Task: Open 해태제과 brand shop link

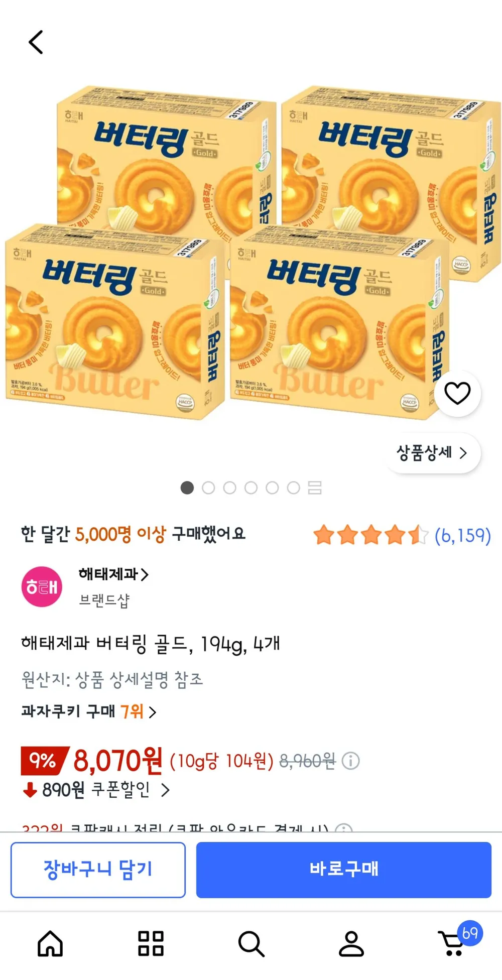Action: point(113,574)
